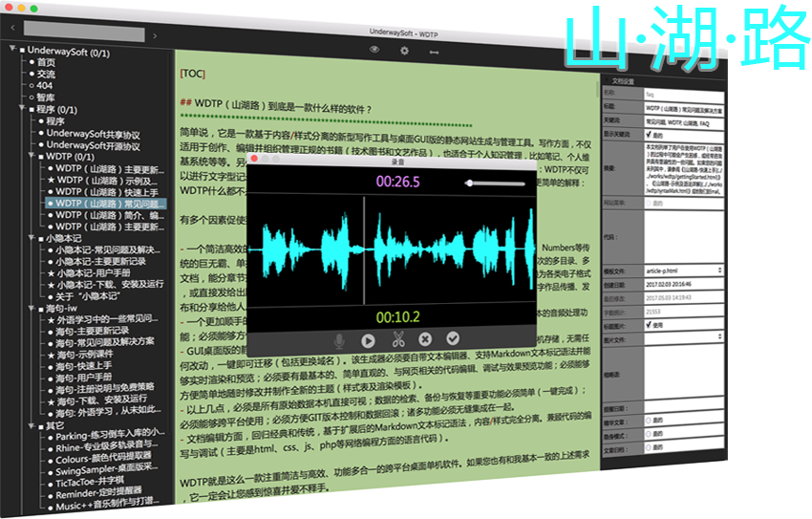Open WDTP（山湖路）快速上手 document
This screenshot has width=812, height=519.
coord(105,191)
